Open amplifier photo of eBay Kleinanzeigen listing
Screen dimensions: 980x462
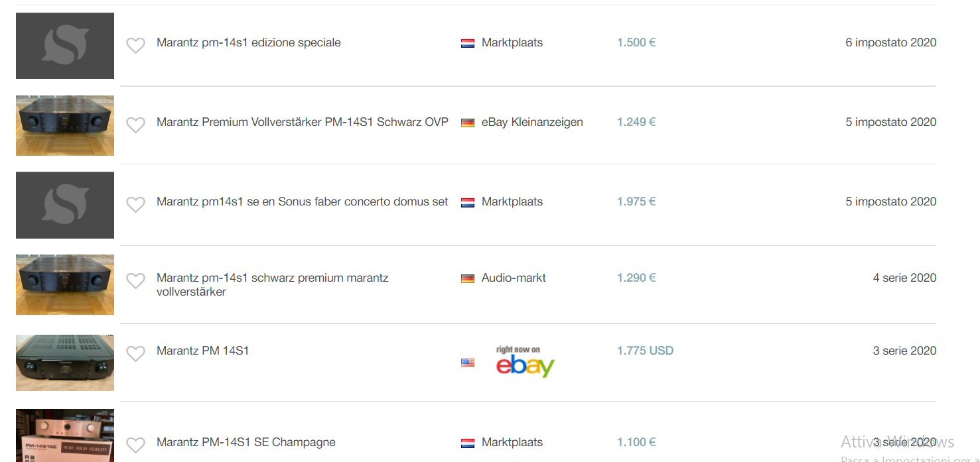pos(65,125)
